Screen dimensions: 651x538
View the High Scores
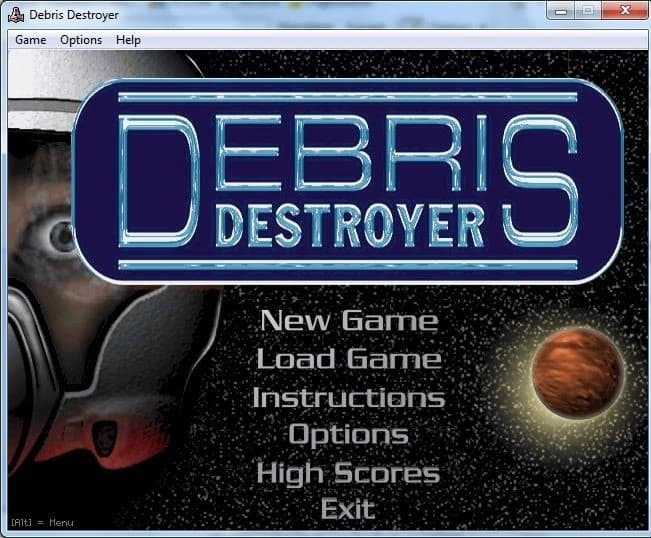coord(348,473)
